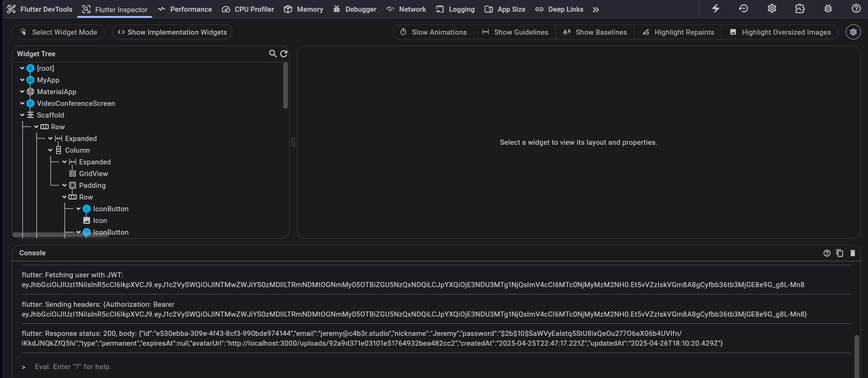This screenshot has height=378, width=868.
Task: Collapse the Scaffold tree node
Action: pyautogui.click(x=22, y=115)
